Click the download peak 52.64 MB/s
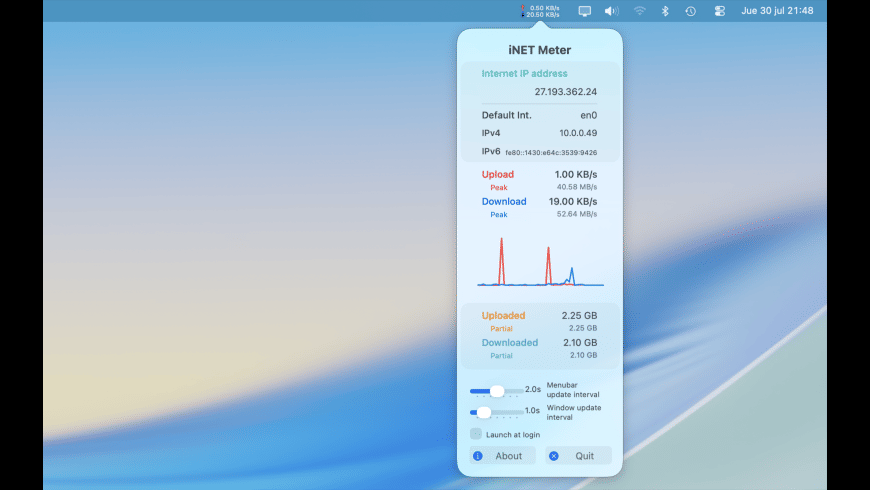870x490 pixels. tap(577, 214)
